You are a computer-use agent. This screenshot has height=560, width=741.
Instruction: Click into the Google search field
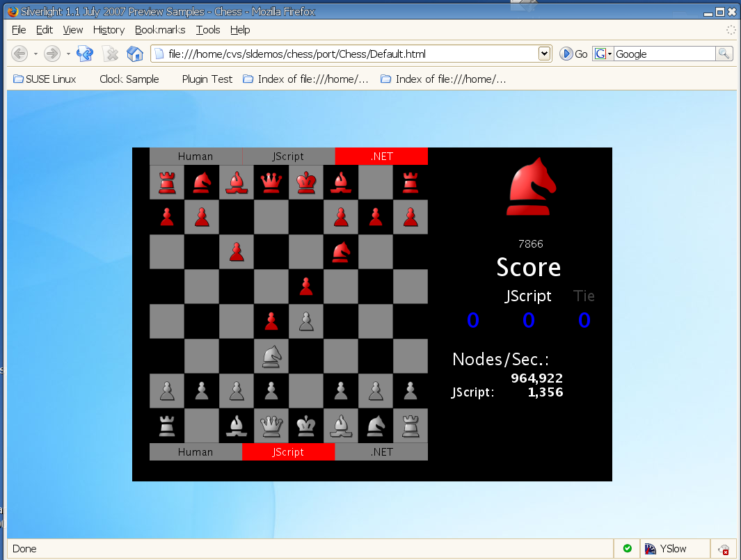tap(664, 54)
